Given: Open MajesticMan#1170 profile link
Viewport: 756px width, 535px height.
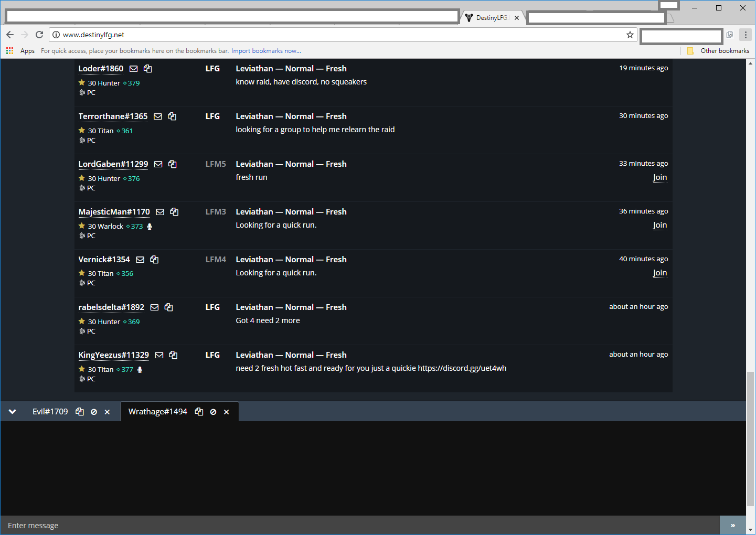Looking at the screenshot, I should tap(114, 212).
